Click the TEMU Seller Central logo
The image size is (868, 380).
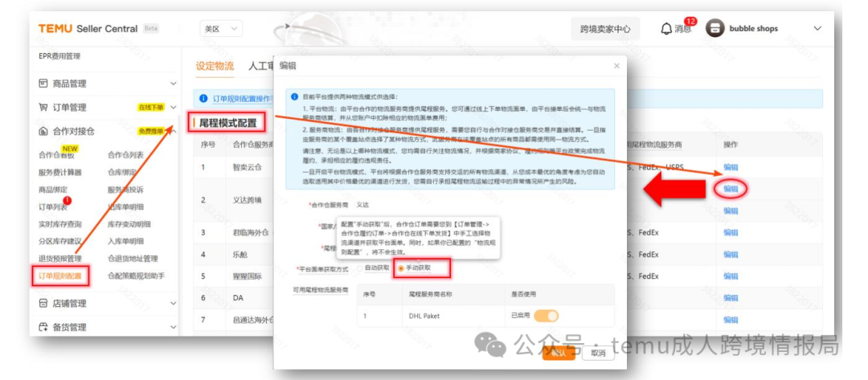[88, 29]
